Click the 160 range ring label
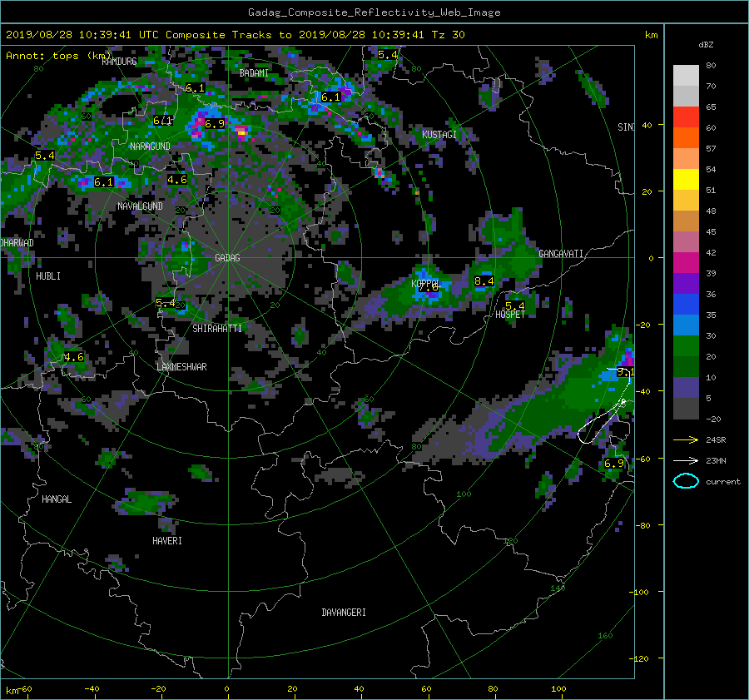 [x=605, y=636]
